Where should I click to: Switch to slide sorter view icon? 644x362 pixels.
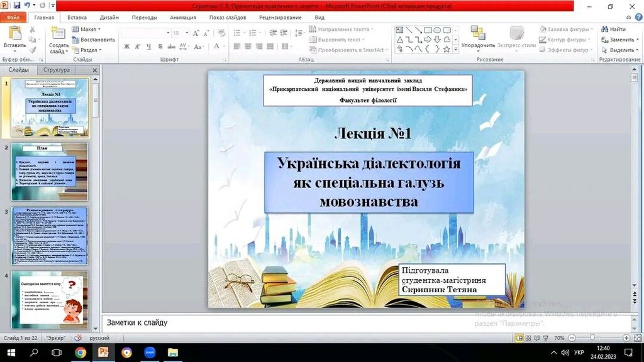(x=528, y=337)
